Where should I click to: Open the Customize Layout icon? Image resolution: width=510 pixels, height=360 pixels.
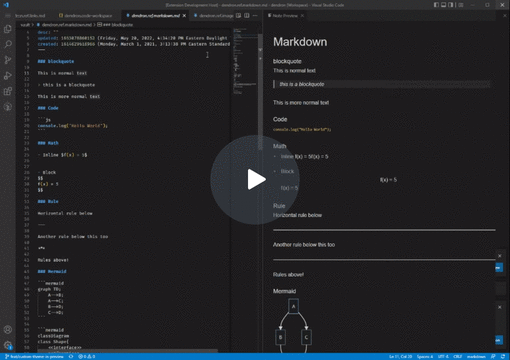click(461, 5)
